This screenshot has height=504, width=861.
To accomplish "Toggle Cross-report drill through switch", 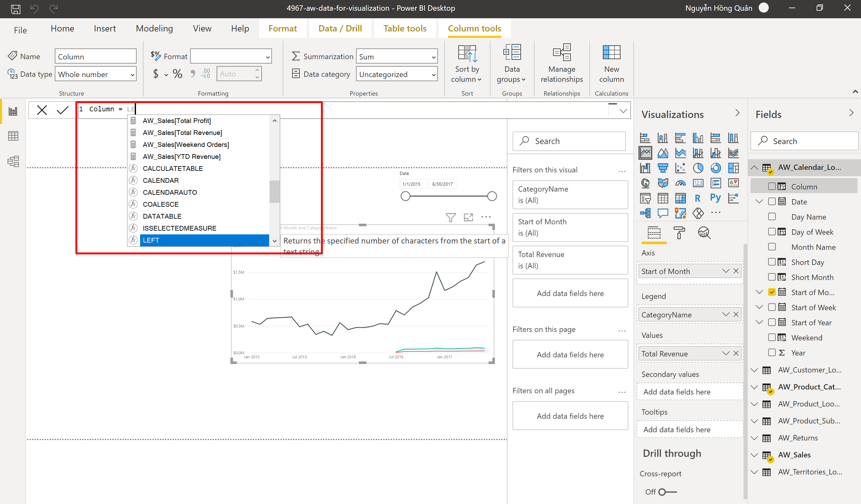I will point(667,492).
